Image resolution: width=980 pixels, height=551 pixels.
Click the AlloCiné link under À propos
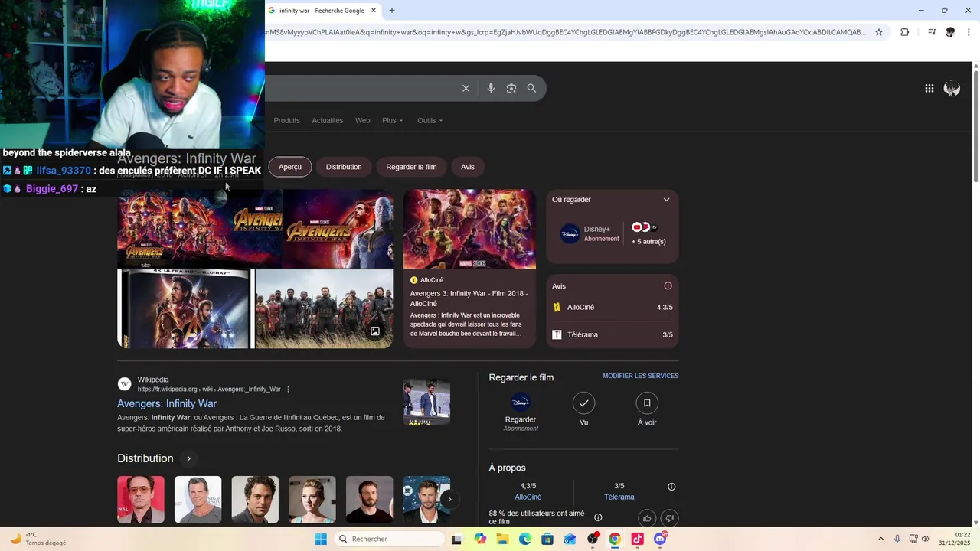click(x=528, y=497)
